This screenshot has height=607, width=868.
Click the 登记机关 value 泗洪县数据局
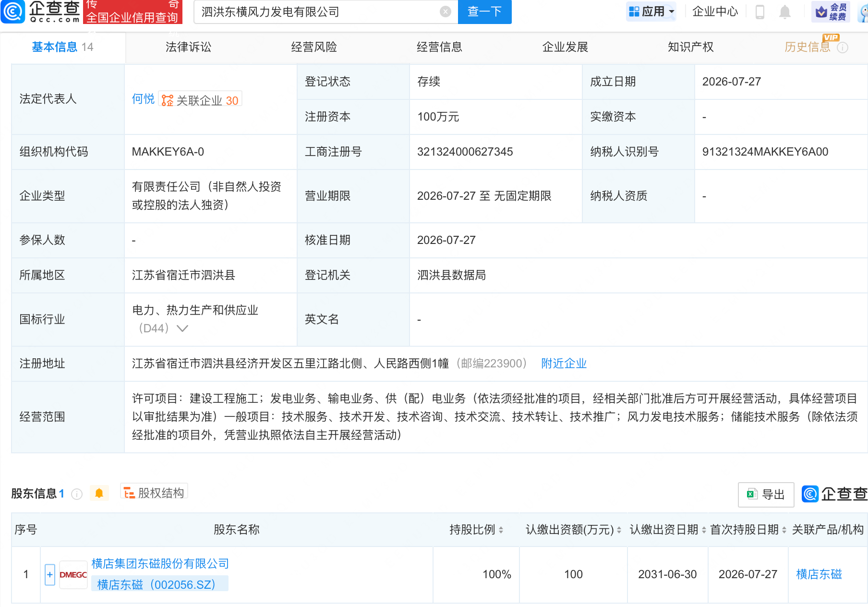coord(451,275)
